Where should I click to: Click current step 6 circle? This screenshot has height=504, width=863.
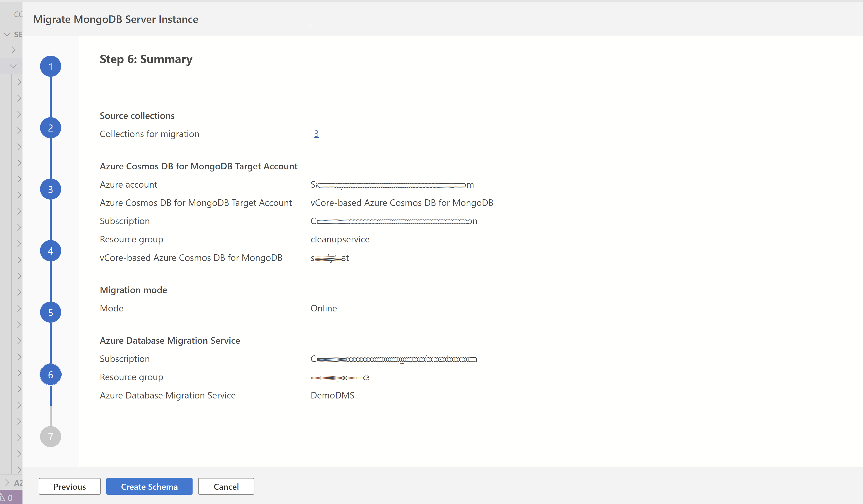click(x=50, y=375)
